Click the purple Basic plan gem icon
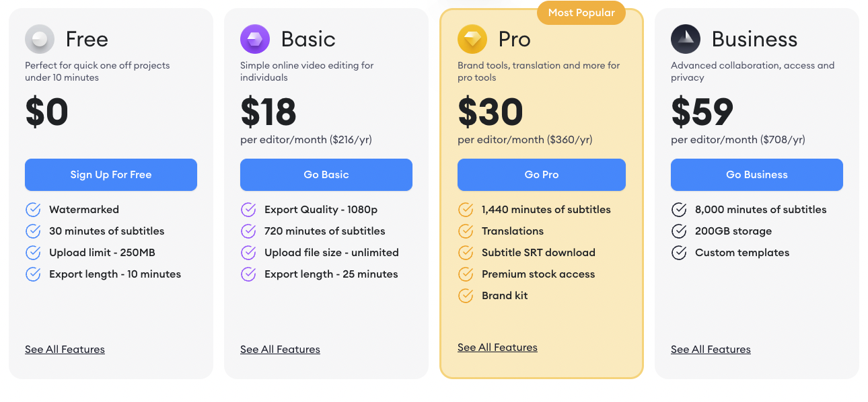The image size is (868, 402). 255,39
